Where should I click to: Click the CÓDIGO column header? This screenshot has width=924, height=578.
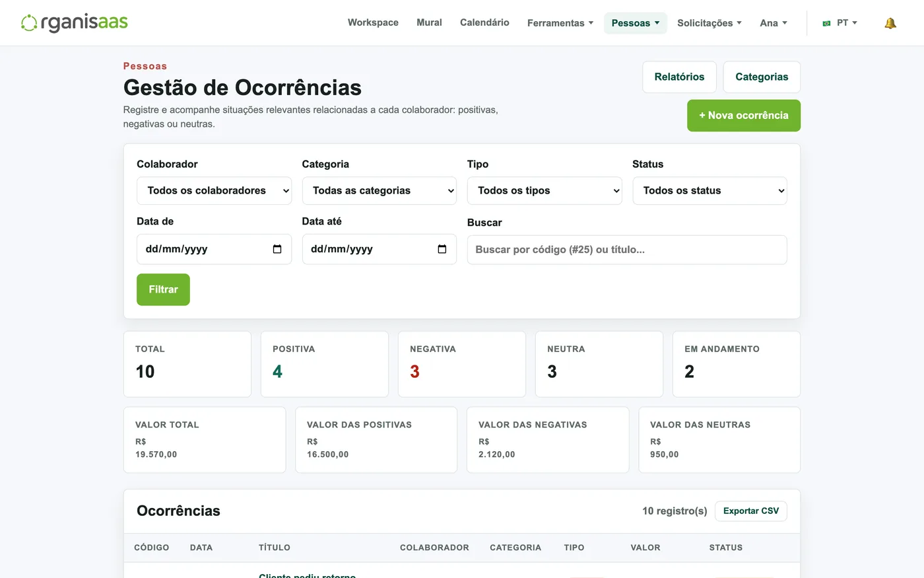tap(152, 548)
